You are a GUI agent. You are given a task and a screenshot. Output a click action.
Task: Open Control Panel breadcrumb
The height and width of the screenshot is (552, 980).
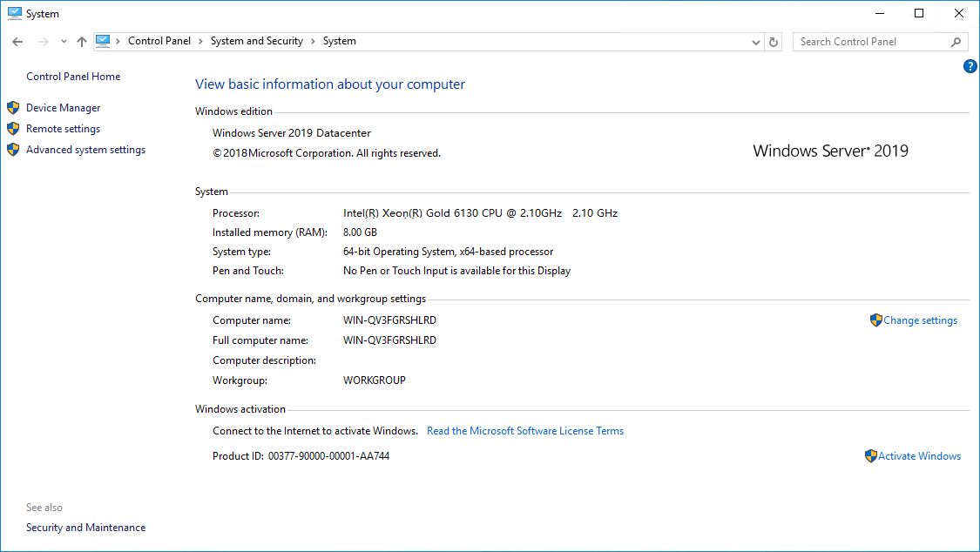[x=159, y=41]
